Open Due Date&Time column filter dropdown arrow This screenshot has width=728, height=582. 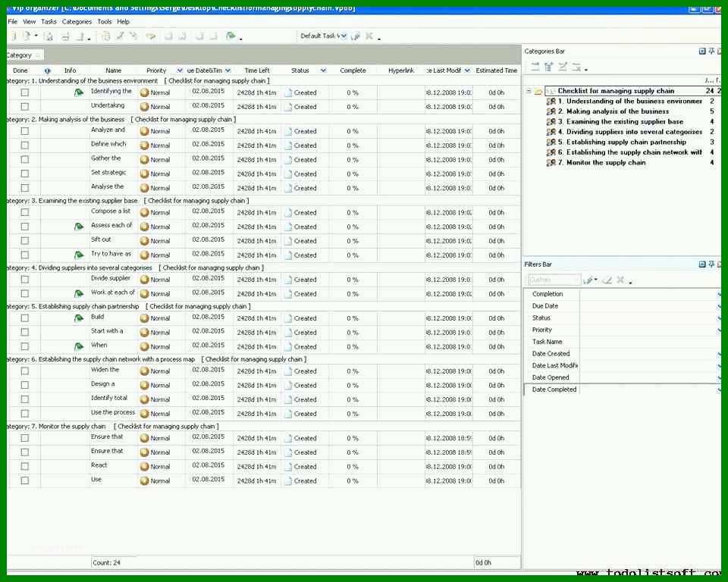coord(228,70)
